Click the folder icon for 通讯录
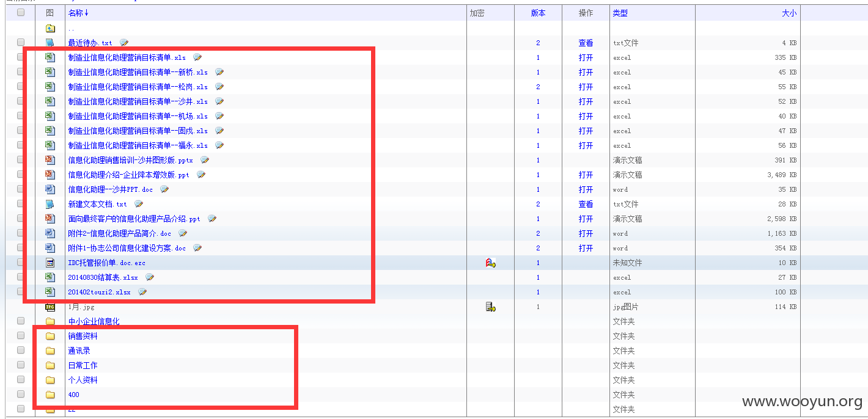The width and height of the screenshot is (868, 419). coord(50,351)
